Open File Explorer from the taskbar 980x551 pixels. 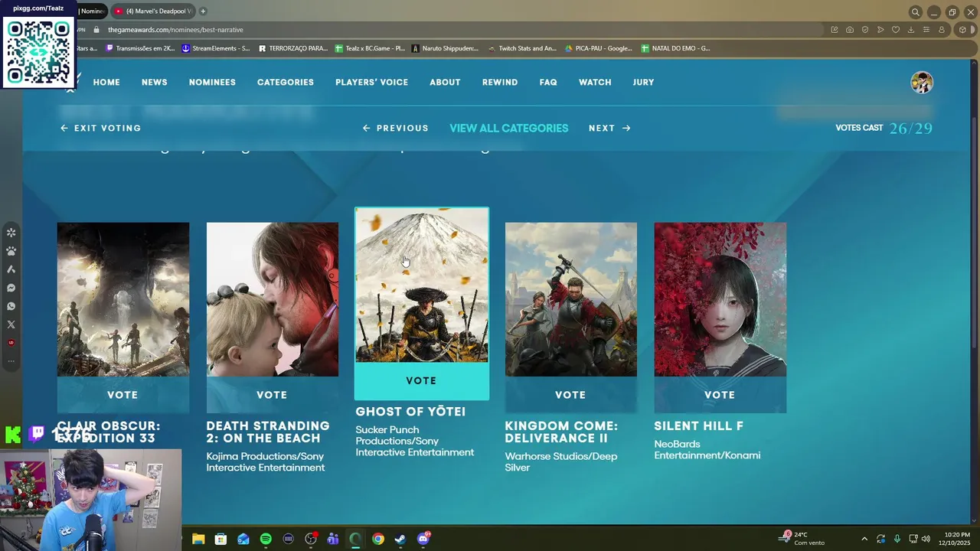(x=198, y=539)
